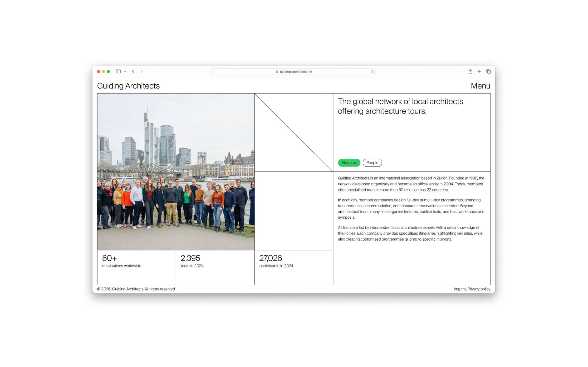588x367 pixels.
Task: Reload the page with the refresh icon
Action: pos(372,72)
